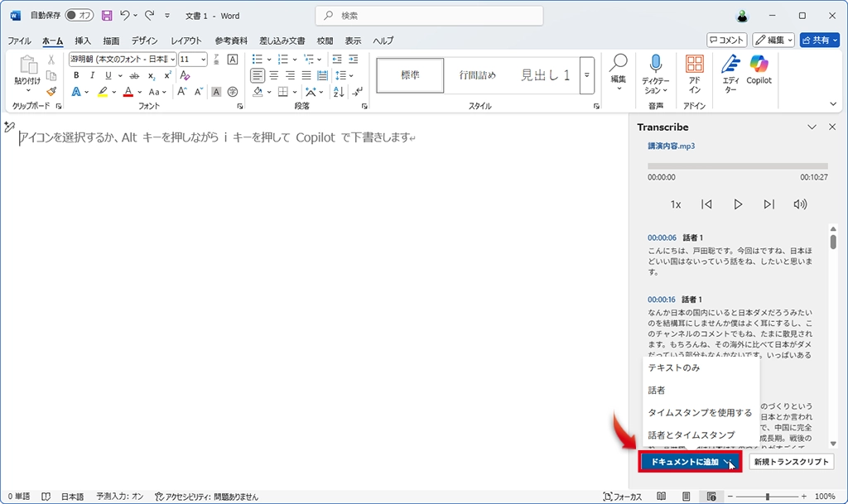Click the audio progress bar in Transcribe
The height and width of the screenshot is (504, 848).
tap(738, 166)
